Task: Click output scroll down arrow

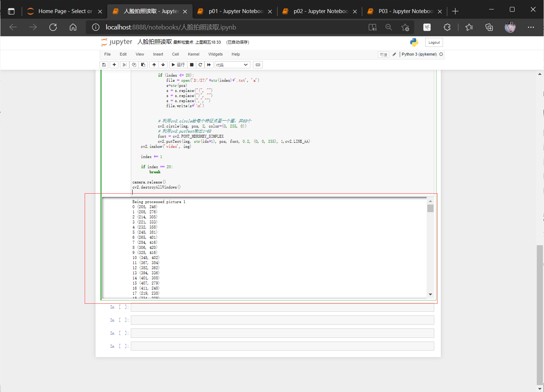Action: coord(430,295)
